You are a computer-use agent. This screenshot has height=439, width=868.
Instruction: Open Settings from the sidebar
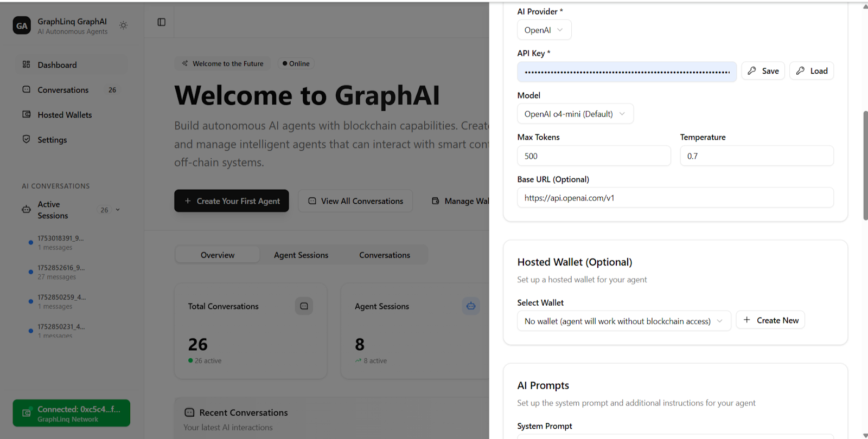click(72, 140)
